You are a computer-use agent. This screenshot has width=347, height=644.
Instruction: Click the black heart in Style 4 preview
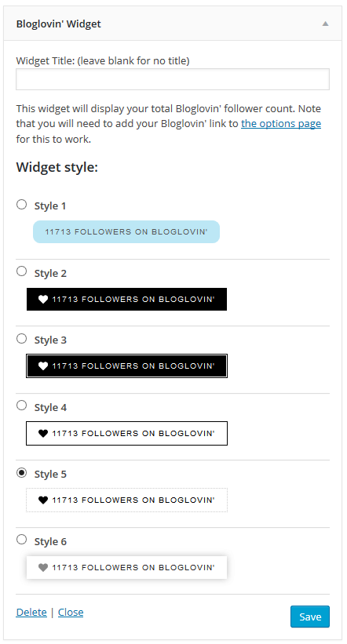(x=43, y=433)
